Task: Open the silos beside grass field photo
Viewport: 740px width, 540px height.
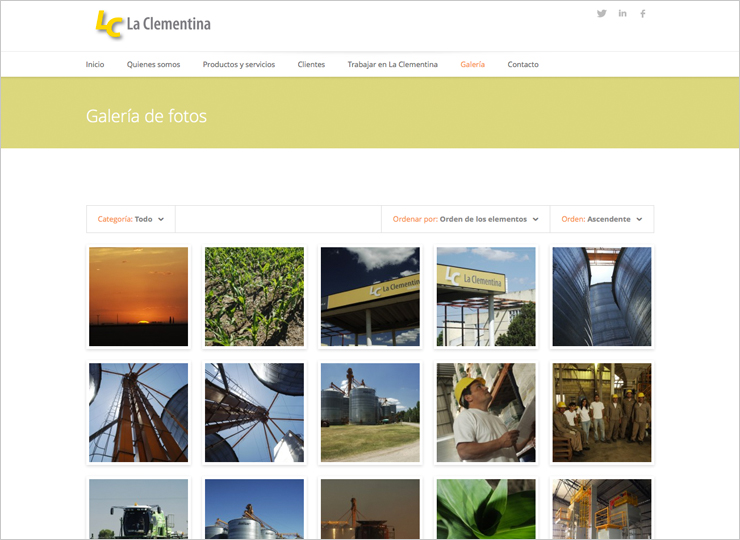Action: pos(370,413)
